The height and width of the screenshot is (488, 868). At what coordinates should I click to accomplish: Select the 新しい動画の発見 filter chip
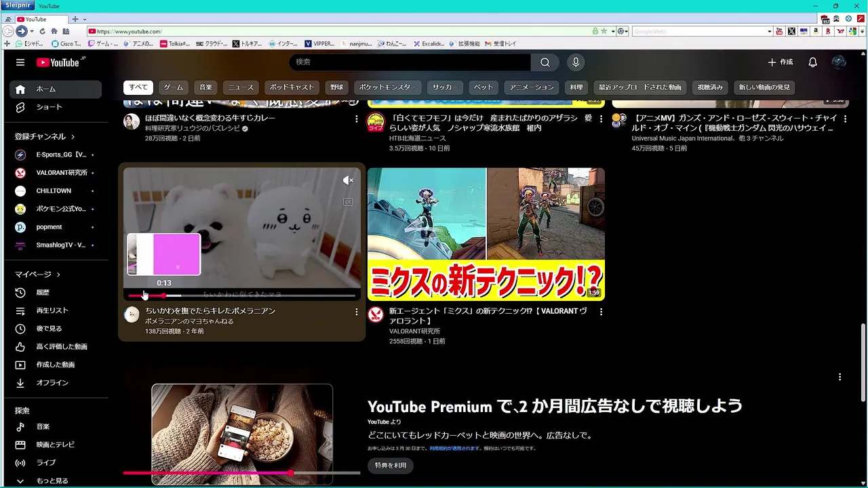[764, 87]
